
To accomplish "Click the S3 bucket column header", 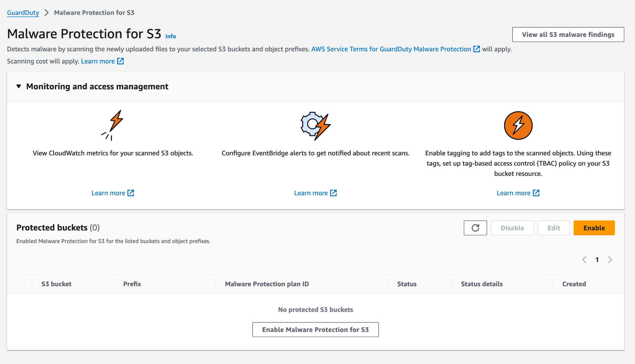I will coord(56,284).
